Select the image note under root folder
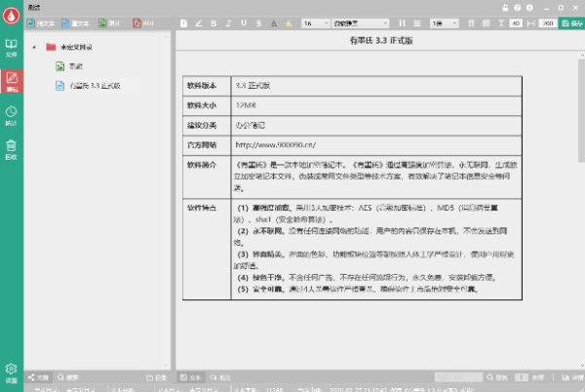Viewport: 585px width, 392px height. (69, 66)
